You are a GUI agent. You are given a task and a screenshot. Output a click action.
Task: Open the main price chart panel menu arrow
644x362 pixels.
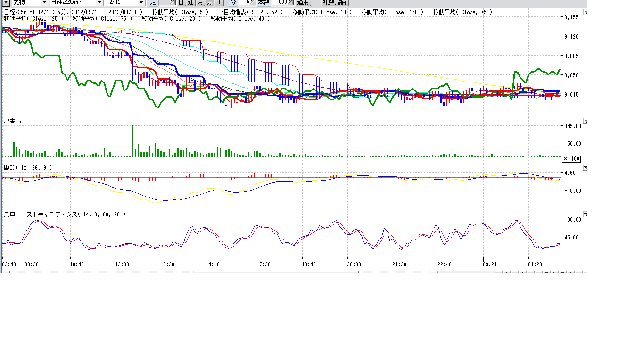pyautogui.click(x=585, y=13)
